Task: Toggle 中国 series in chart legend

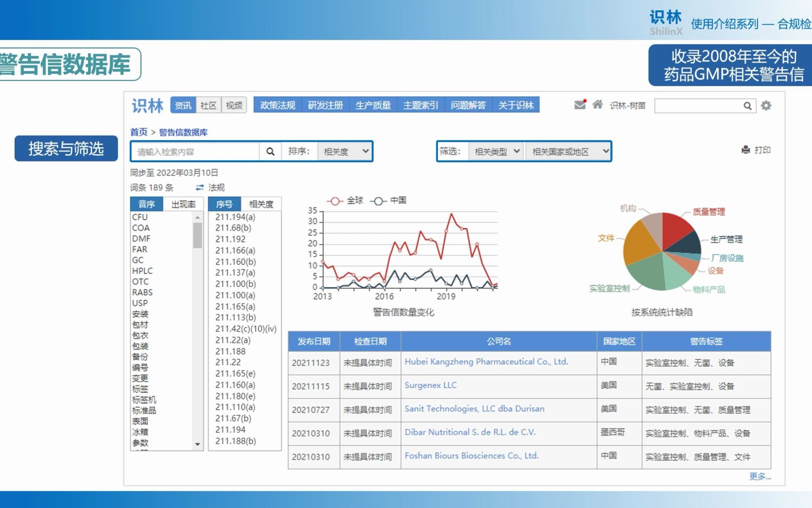Action: pos(389,201)
